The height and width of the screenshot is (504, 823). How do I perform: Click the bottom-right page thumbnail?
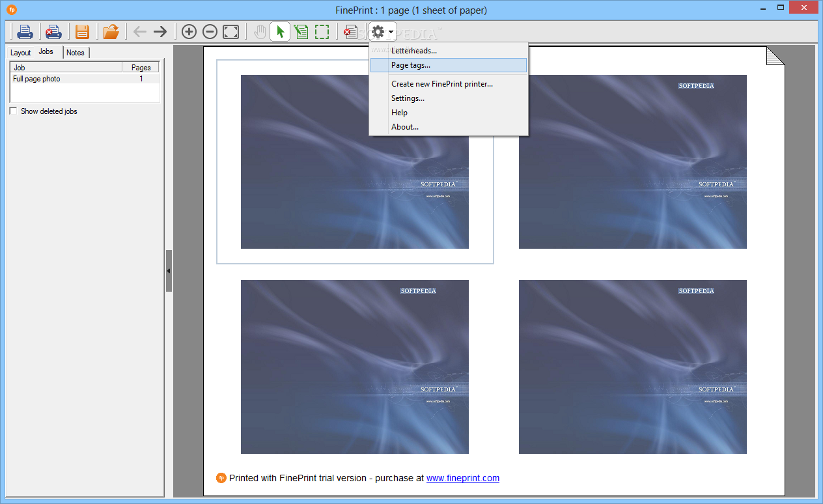(633, 367)
